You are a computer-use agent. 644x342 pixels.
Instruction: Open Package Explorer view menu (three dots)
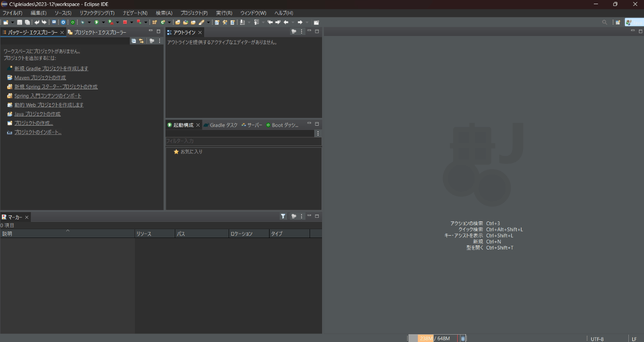(160, 41)
